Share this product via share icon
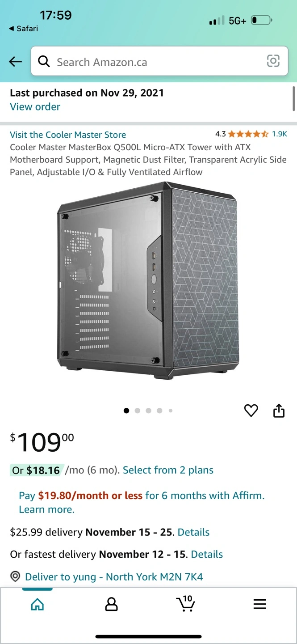Viewport: 297px width, 644px height. pyautogui.click(x=279, y=410)
